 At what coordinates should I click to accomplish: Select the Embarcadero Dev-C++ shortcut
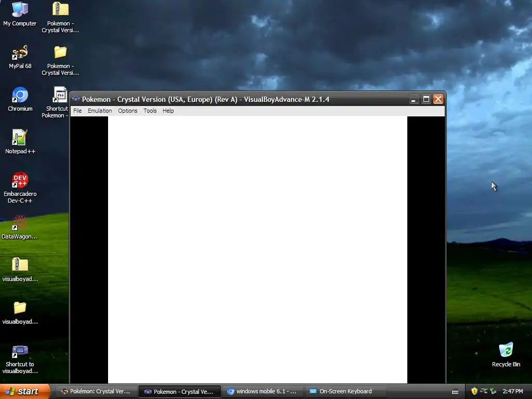pos(20,188)
